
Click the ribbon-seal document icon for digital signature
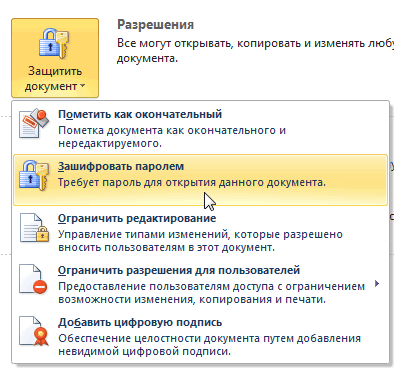tap(34, 331)
